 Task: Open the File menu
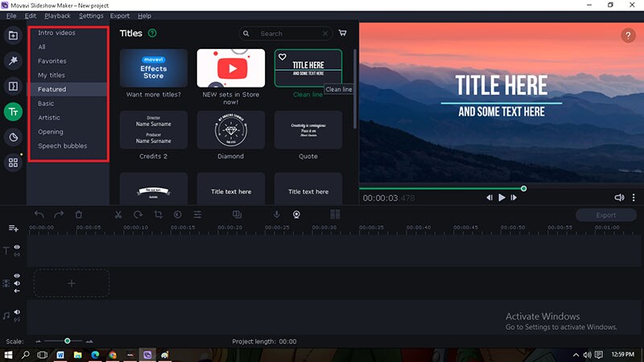pyautogui.click(x=11, y=15)
